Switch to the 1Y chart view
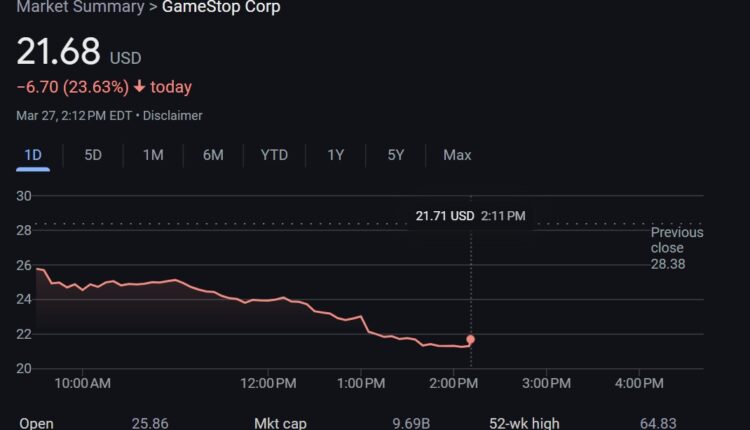This screenshot has width=750, height=430. click(x=336, y=155)
